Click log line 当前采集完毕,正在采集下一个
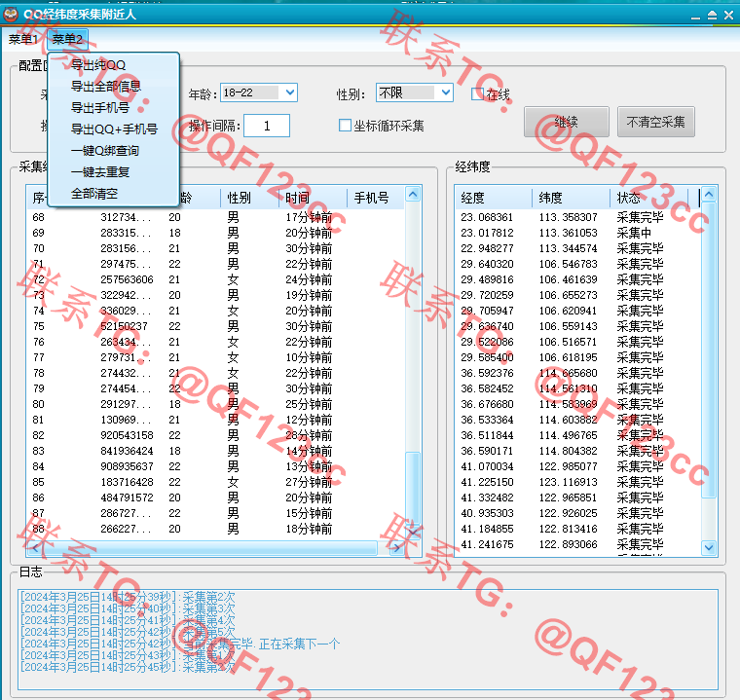The height and width of the screenshot is (700, 740). pyautogui.click(x=180, y=644)
